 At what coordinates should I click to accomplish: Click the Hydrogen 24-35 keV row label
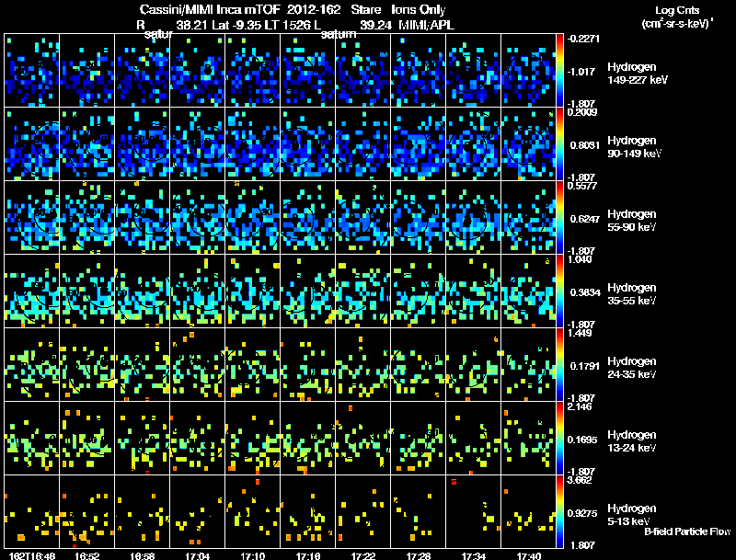pyautogui.click(x=632, y=367)
